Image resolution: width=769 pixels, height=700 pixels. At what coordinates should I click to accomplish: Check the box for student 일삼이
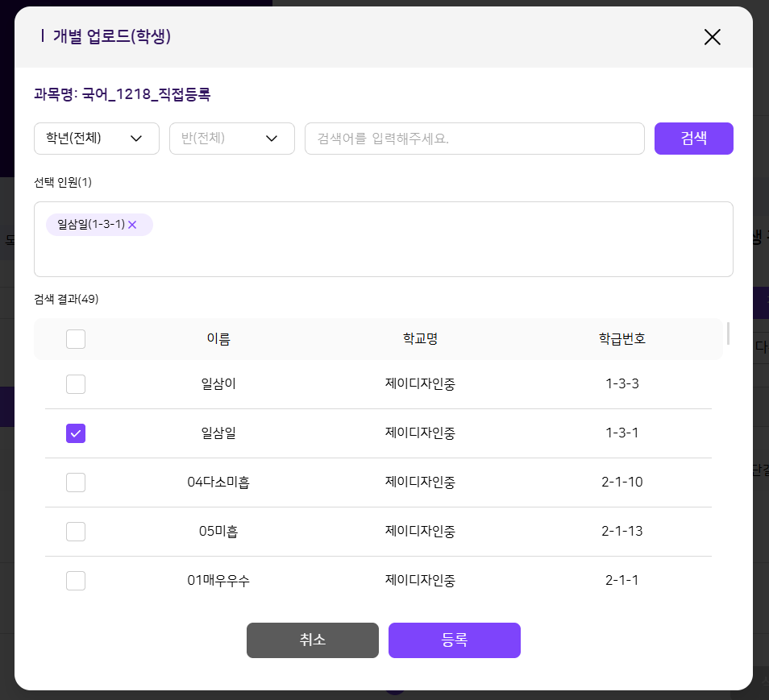[76, 384]
